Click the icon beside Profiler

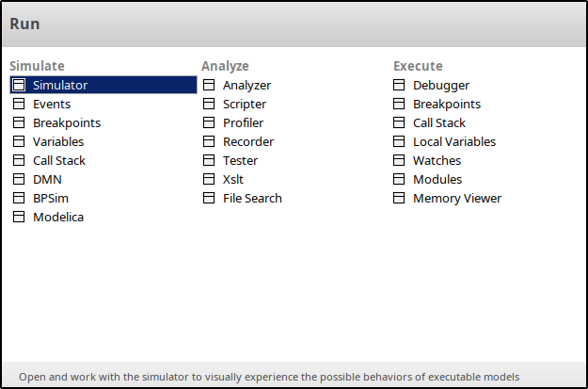pos(209,122)
